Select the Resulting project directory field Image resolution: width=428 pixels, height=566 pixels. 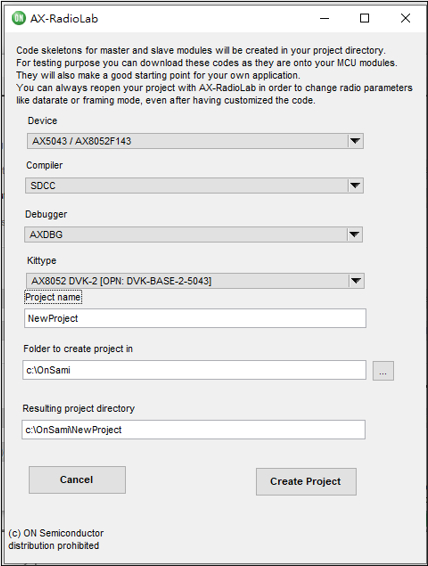coord(193,430)
